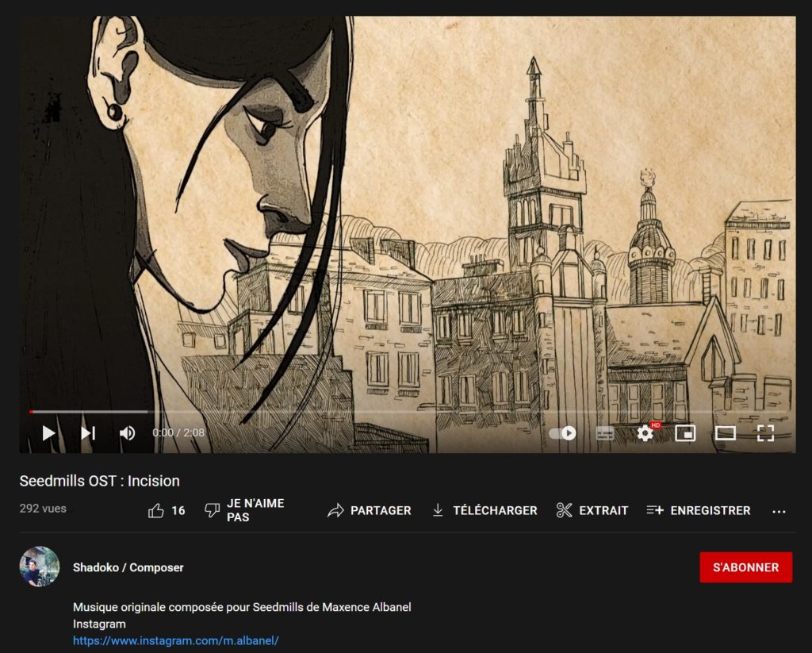Switch to theater mode view
The height and width of the screenshot is (653, 812).
click(725, 433)
